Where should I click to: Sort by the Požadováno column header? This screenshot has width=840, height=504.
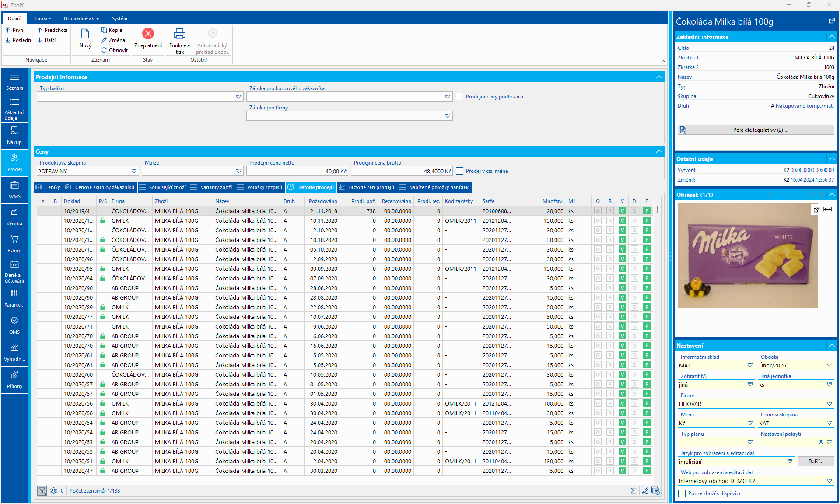[x=323, y=201]
